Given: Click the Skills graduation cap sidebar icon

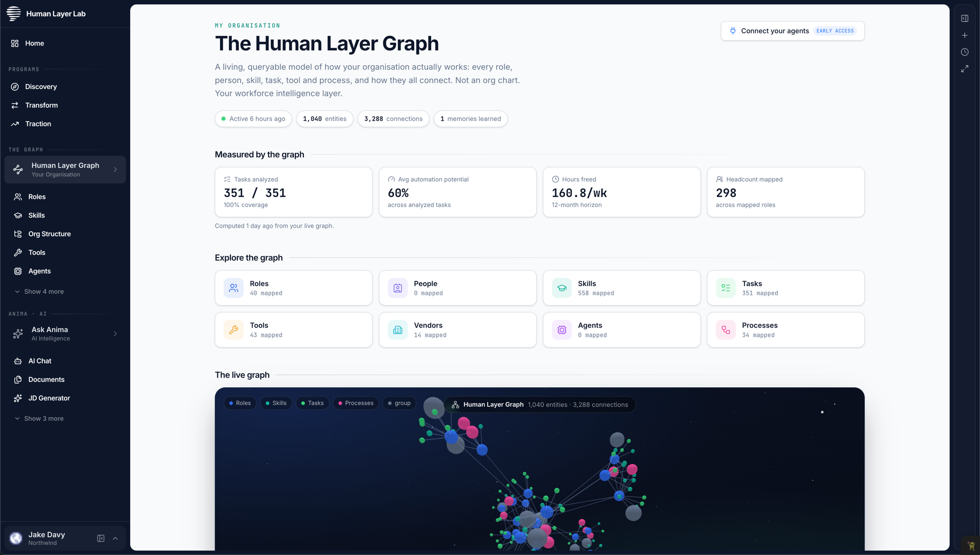Looking at the screenshot, I should click(18, 216).
